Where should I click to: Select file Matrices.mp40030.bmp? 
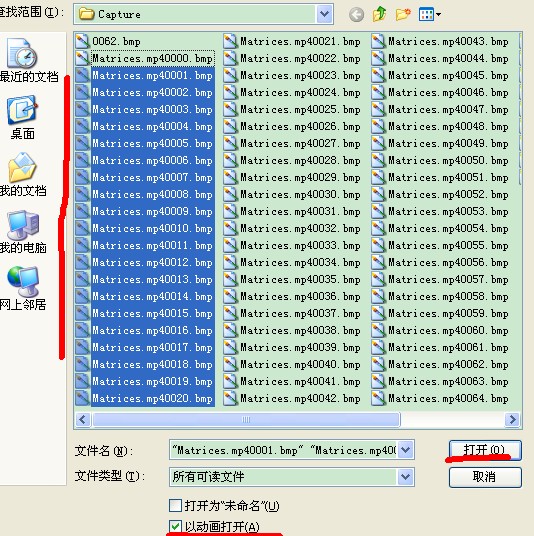tap(300, 194)
